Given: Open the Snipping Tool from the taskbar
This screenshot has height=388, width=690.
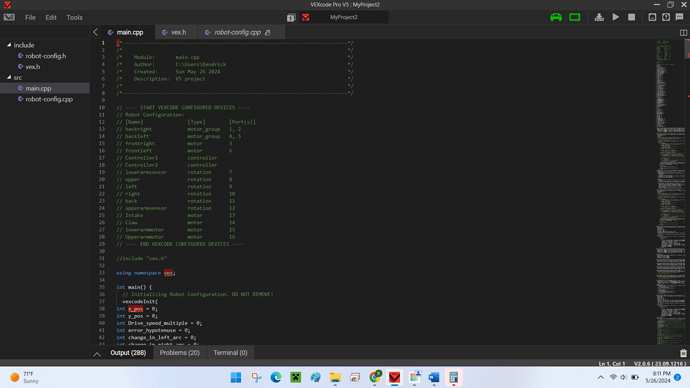Looking at the screenshot, I should [x=256, y=377].
